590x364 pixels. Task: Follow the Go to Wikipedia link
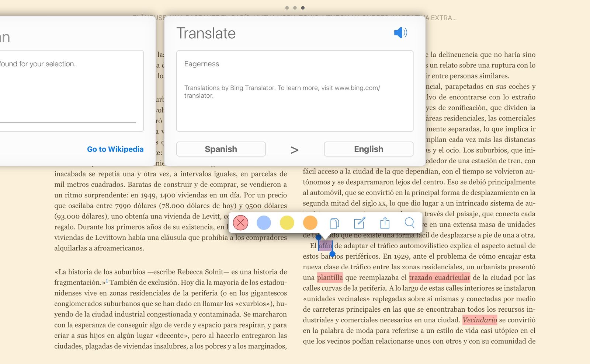(115, 149)
